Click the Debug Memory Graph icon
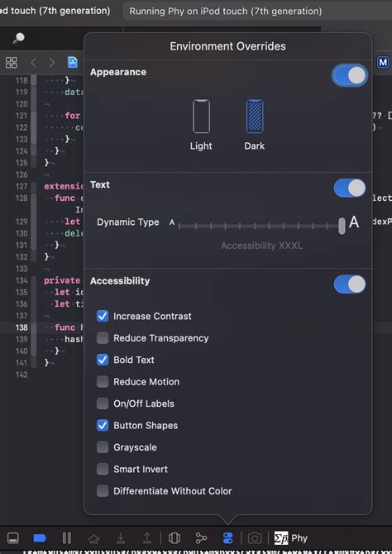Screen dimensions: 392x554 coord(201,538)
